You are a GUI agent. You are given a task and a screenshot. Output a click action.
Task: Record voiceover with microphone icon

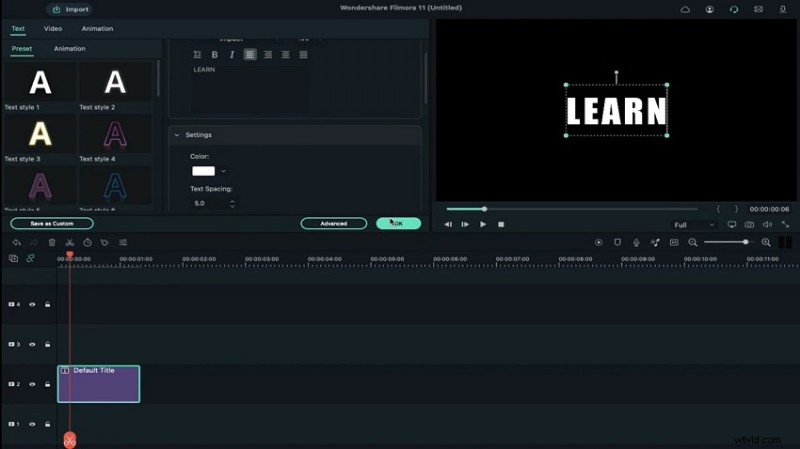click(x=636, y=242)
